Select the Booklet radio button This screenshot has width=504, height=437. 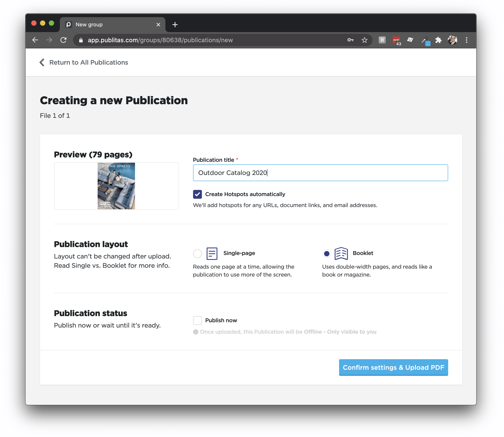coord(326,254)
